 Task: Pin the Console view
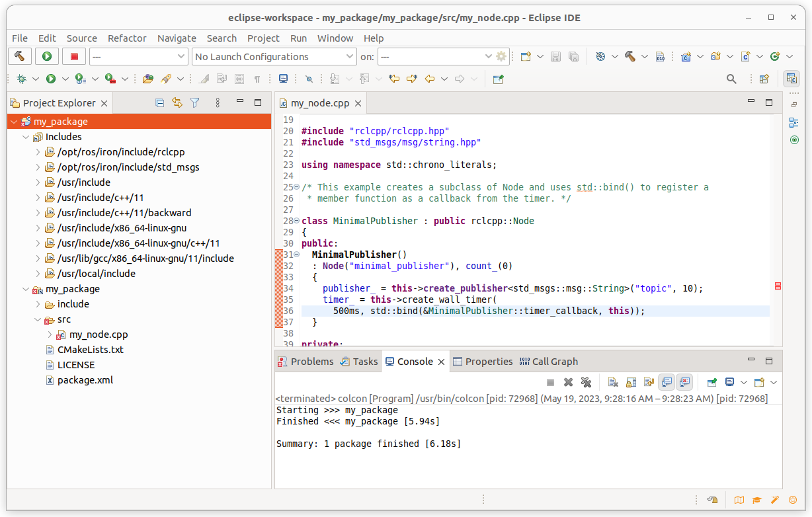(713, 382)
